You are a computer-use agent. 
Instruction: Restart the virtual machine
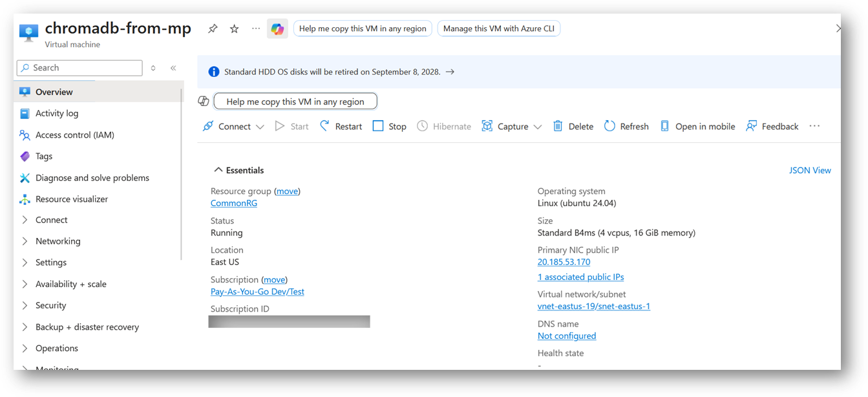click(340, 126)
